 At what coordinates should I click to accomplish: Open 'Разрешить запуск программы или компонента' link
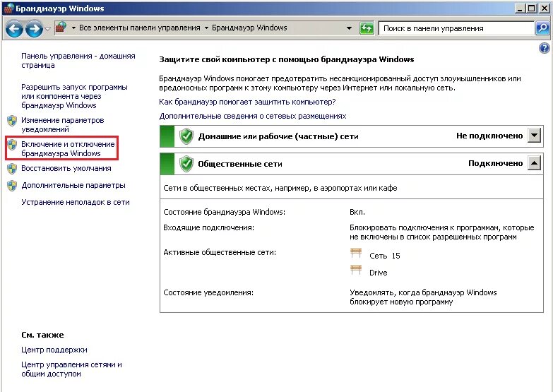point(74,96)
